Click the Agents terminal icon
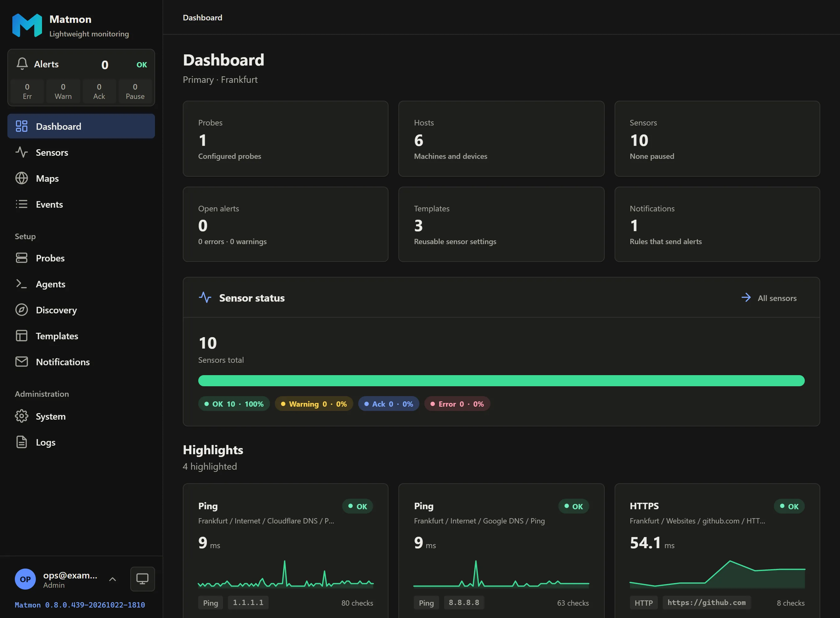Image resolution: width=840 pixels, height=618 pixels. (21, 284)
